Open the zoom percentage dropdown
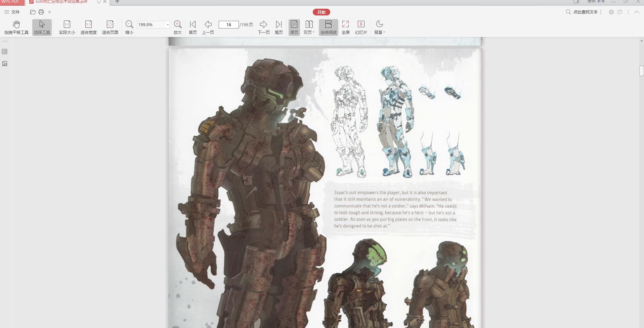The image size is (644, 328). (168, 25)
